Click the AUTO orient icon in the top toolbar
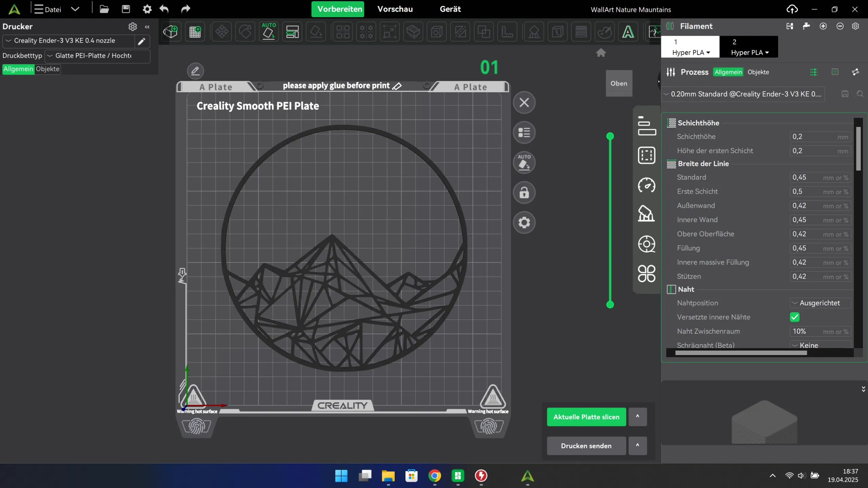The height and width of the screenshot is (488, 868). point(269,32)
